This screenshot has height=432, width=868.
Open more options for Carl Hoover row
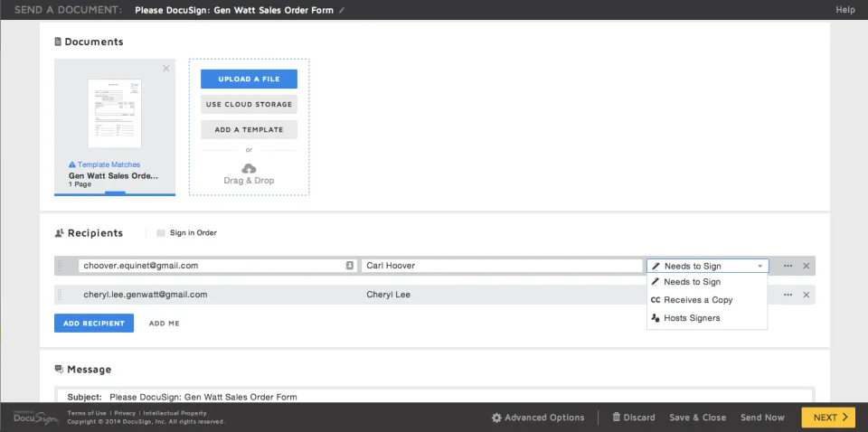[788, 266]
